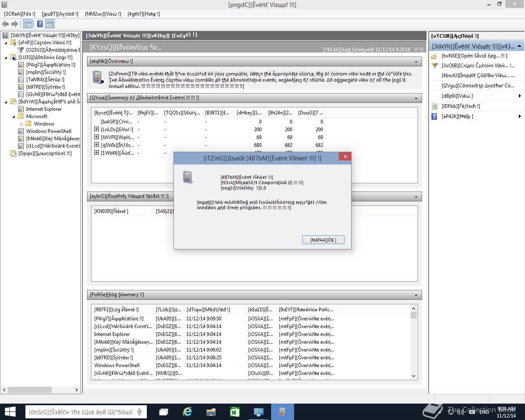The height and width of the screenshot is (420, 525).
Task: Open the View submenu in Actions pane
Action: tap(477, 96)
